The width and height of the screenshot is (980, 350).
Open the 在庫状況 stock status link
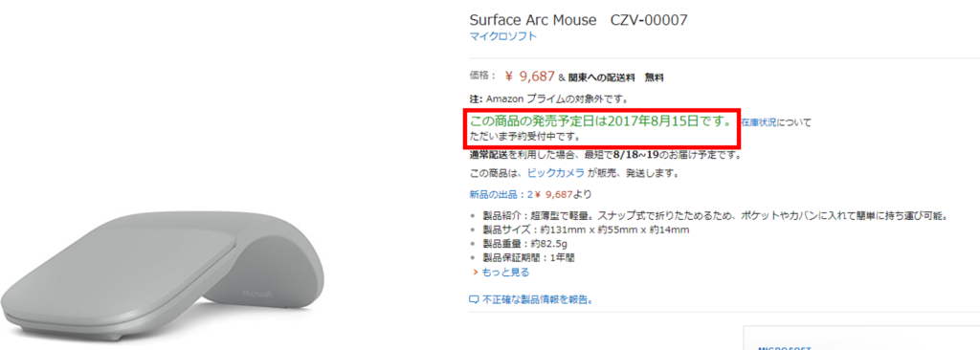pos(759,122)
